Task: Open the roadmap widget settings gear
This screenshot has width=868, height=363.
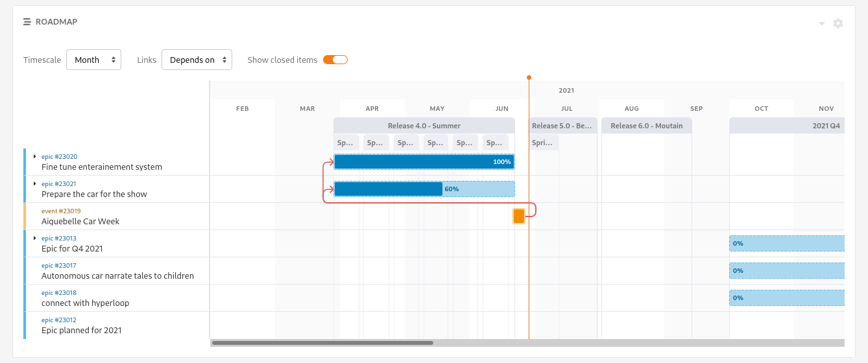Action: tap(838, 23)
